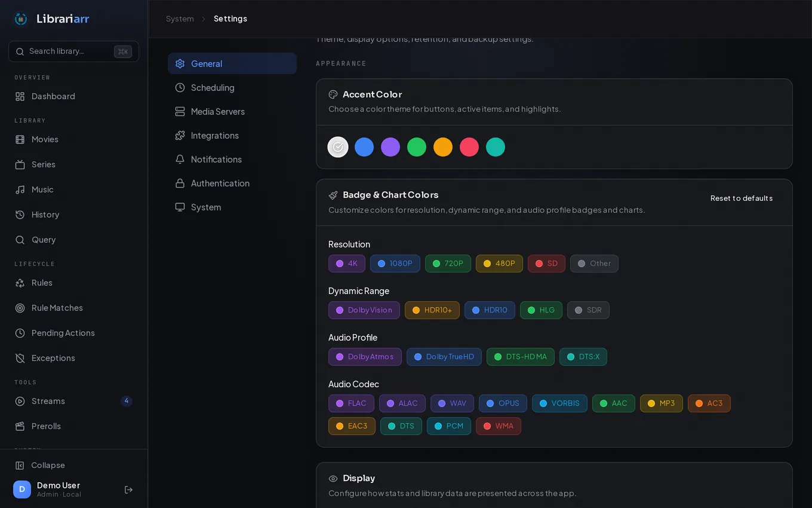812x508 pixels.
Task: Click the Authentication lock icon
Action: point(180,183)
